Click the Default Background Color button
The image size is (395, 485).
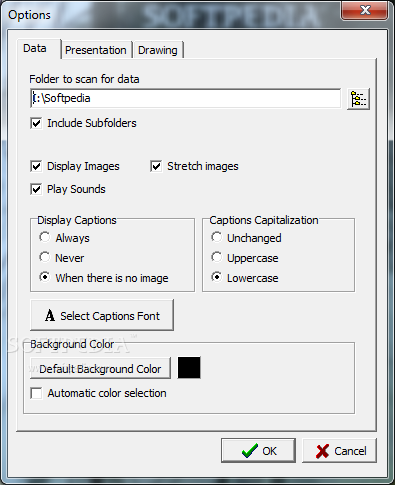point(100,369)
